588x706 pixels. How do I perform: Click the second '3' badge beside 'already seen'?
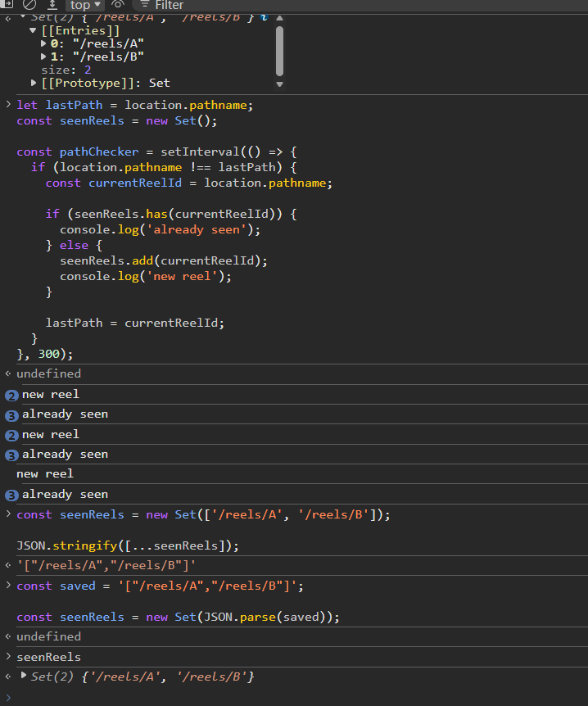[11, 455]
